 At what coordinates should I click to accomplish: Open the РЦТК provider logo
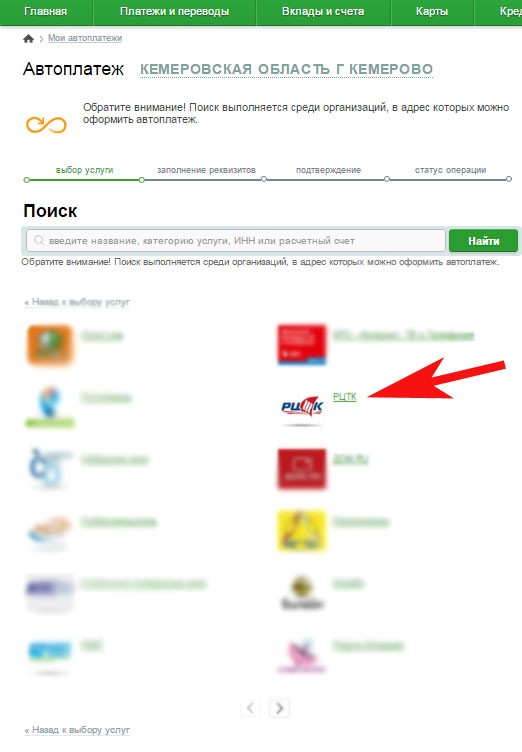[x=302, y=408]
